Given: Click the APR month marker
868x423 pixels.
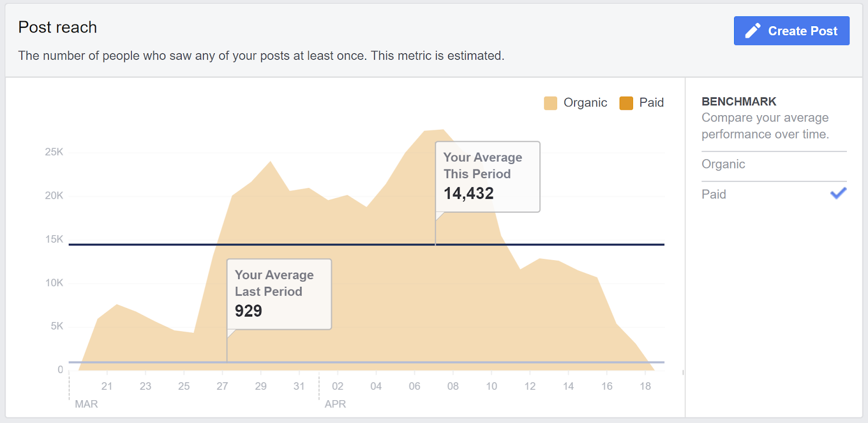Looking at the screenshot, I should pyautogui.click(x=335, y=404).
